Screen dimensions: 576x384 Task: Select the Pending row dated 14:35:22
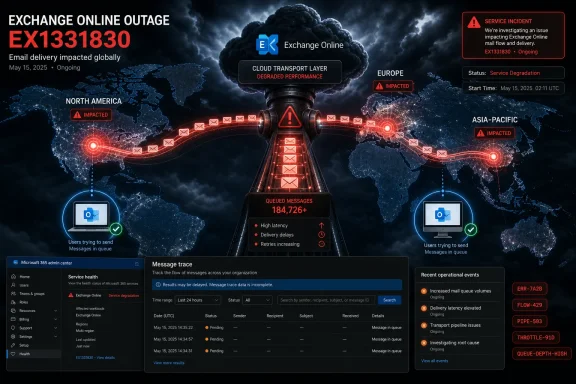277,327
